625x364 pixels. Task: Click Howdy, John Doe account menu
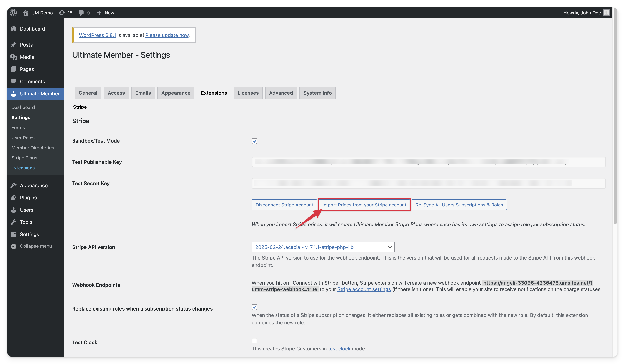[586, 13]
